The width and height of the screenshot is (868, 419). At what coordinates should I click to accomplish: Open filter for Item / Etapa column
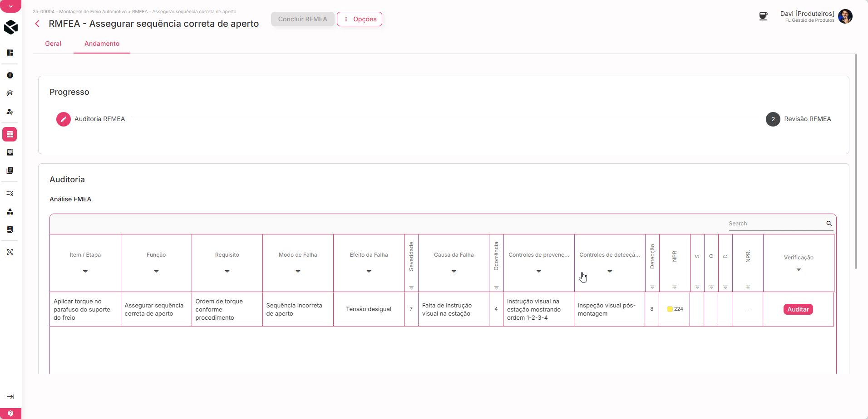(85, 272)
